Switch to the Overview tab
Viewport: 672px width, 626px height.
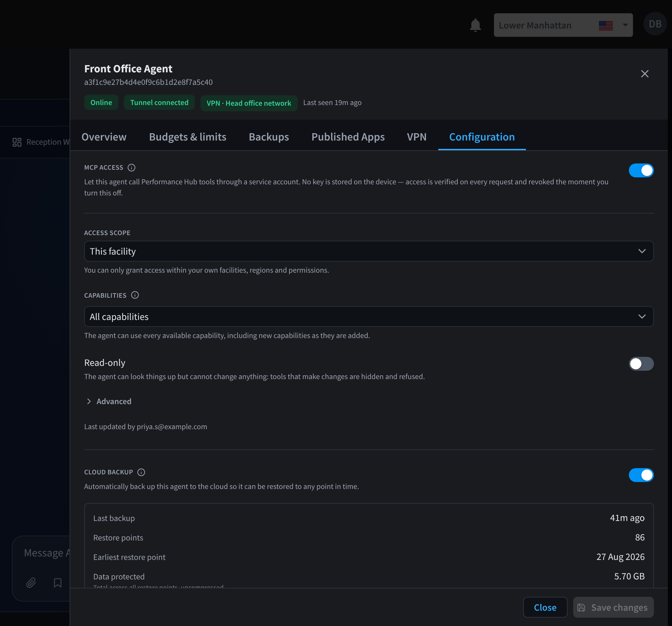coord(104,137)
